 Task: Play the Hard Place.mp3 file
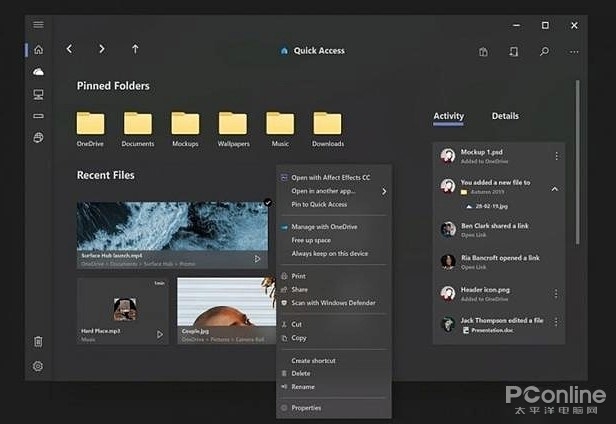tap(159, 335)
